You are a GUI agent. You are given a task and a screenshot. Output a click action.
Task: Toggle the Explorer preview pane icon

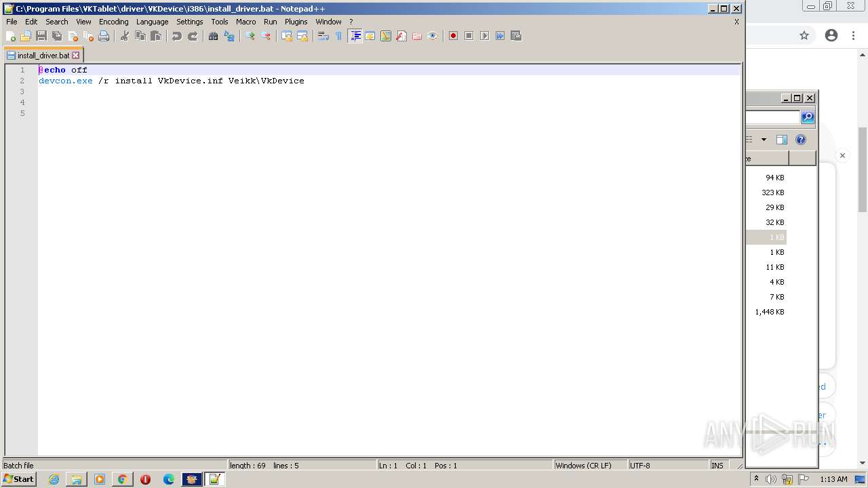[781, 140]
